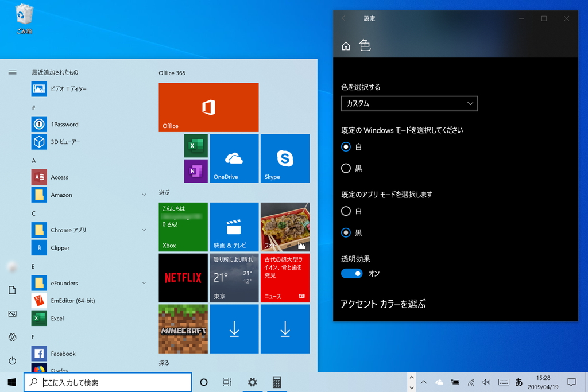Screen dimensions: 588x392
Task: Open the Minecraft tile
Action: pyautogui.click(x=183, y=328)
